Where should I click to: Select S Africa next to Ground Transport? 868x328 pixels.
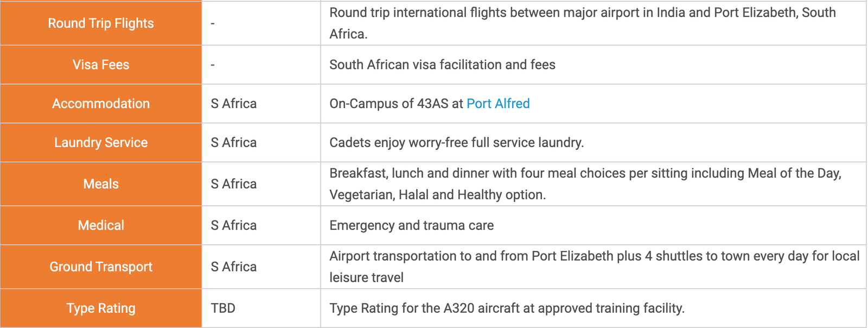tap(234, 267)
